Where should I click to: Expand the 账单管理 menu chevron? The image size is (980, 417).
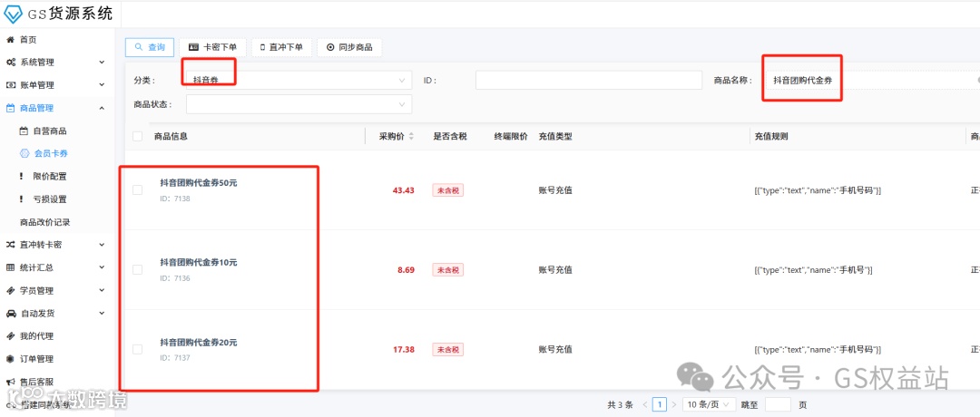102,85
